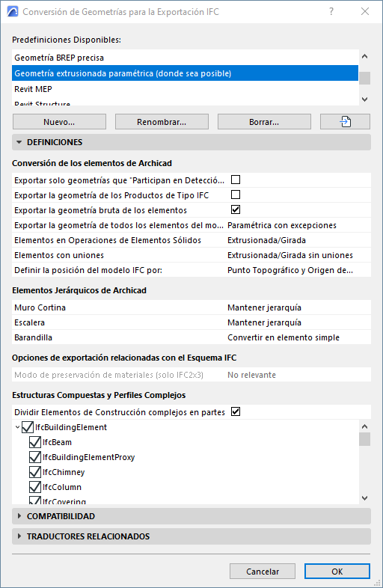
Task: Expand the COMPATIBILIDAD section
Action: coord(191,516)
